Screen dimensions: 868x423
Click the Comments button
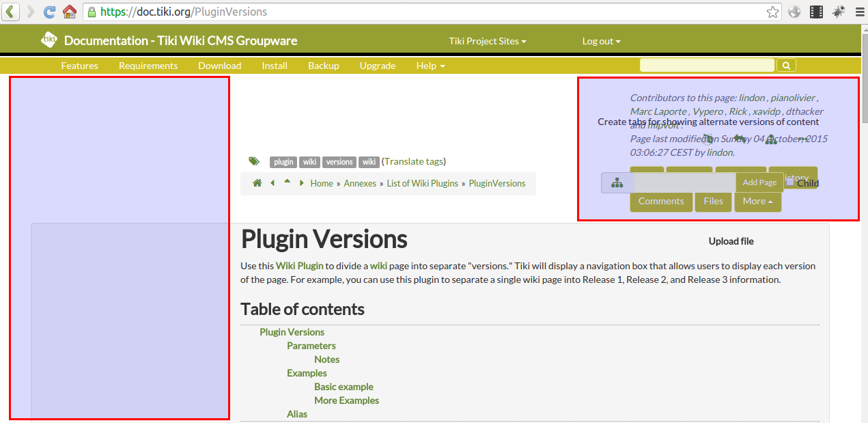click(661, 201)
